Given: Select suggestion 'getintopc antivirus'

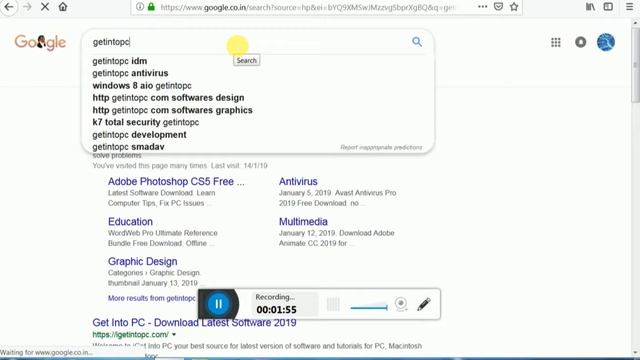Looking at the screenshot, I should pos(130,73).
